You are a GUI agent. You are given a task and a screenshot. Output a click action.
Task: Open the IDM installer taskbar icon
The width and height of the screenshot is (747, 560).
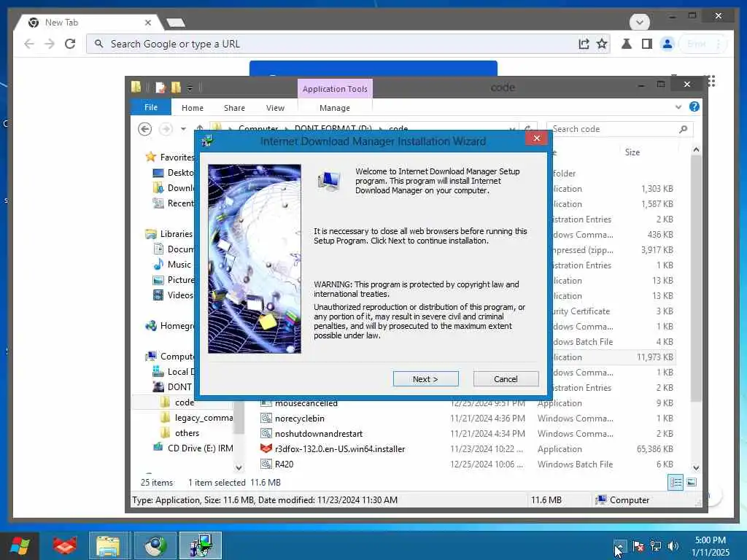tap(201, 545)
